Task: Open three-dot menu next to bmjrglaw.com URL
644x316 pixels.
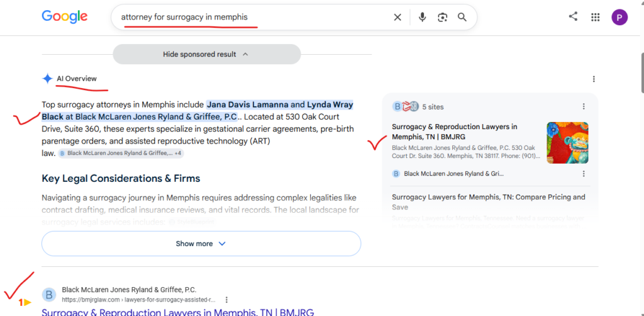Action: [x=226, y=300]
